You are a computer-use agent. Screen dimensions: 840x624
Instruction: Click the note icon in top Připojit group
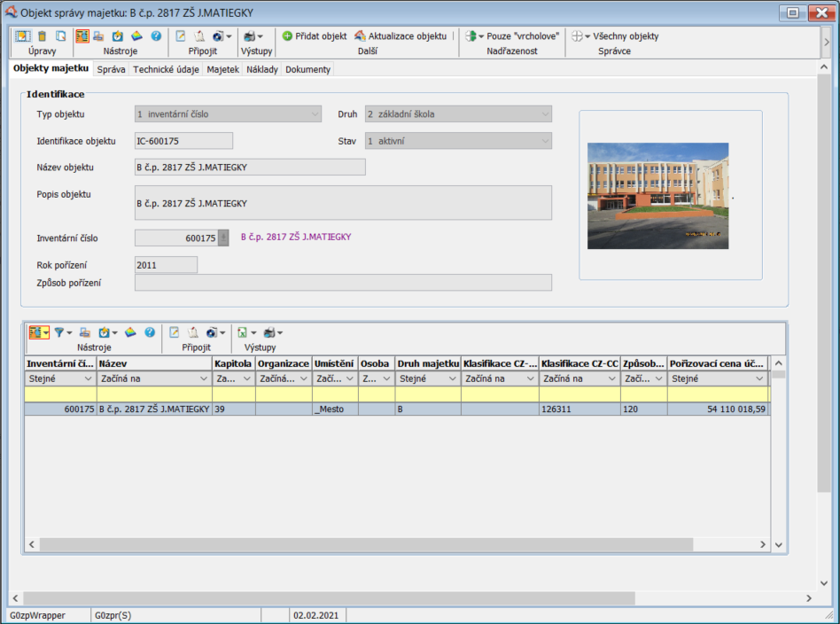(181, 36)
